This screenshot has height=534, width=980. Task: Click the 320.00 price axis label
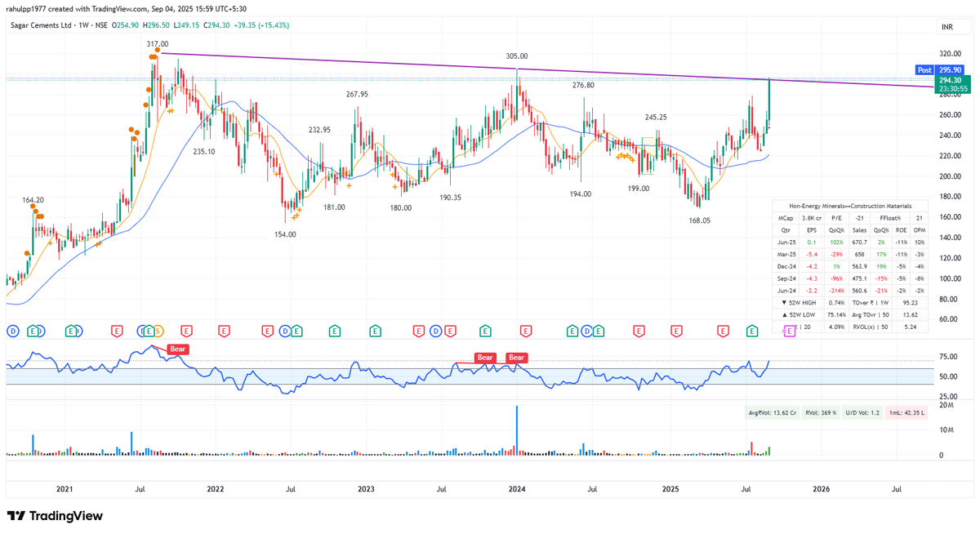951,53
